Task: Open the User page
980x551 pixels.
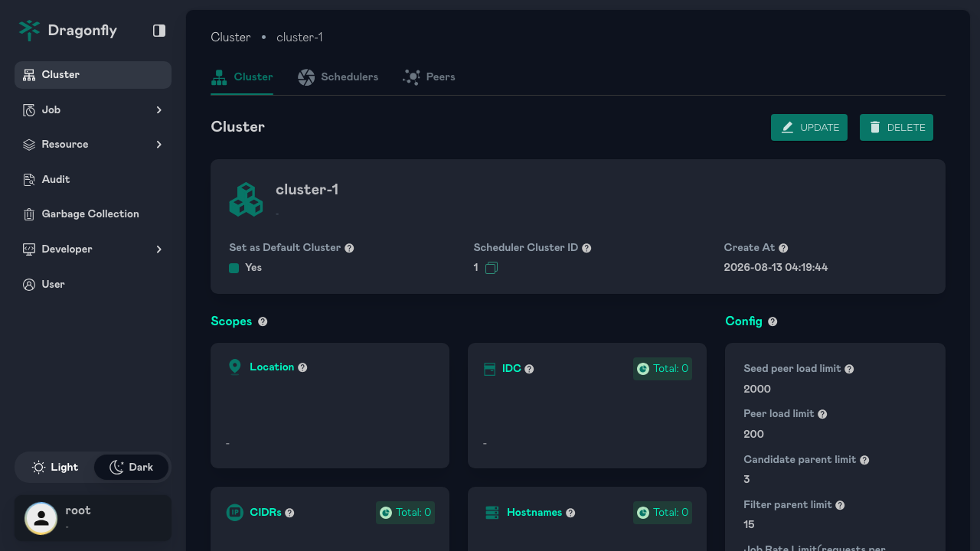Action: tap(93, 285)
